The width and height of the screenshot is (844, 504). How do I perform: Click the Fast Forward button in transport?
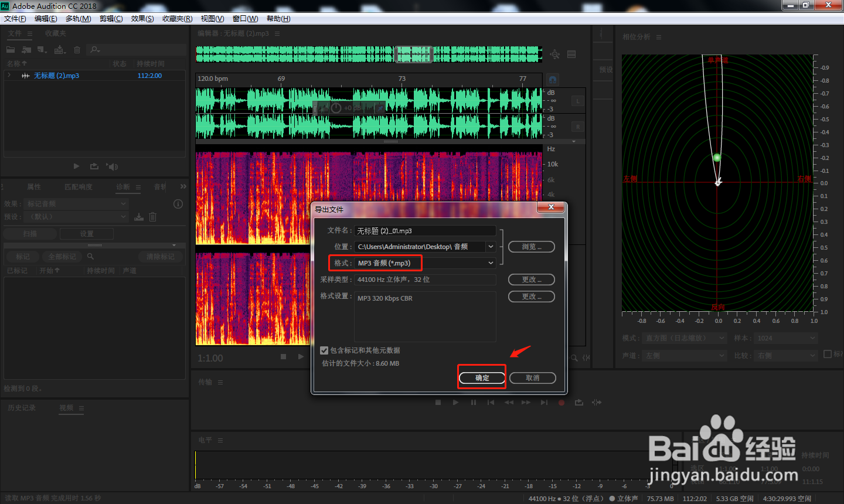pos(526,403)
